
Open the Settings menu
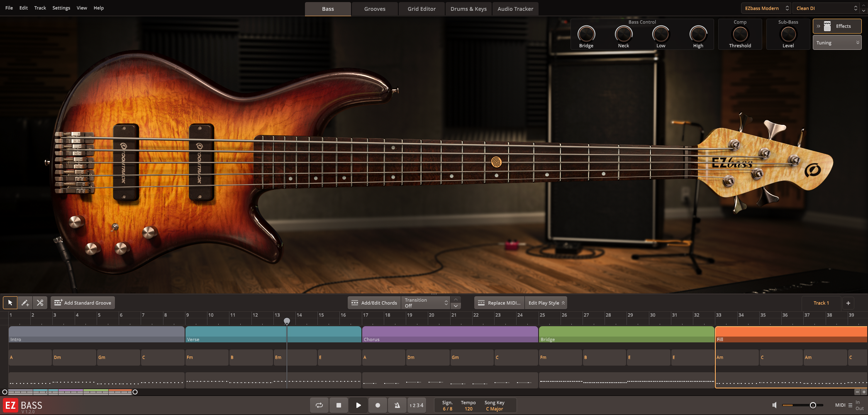tap(61, 7)
